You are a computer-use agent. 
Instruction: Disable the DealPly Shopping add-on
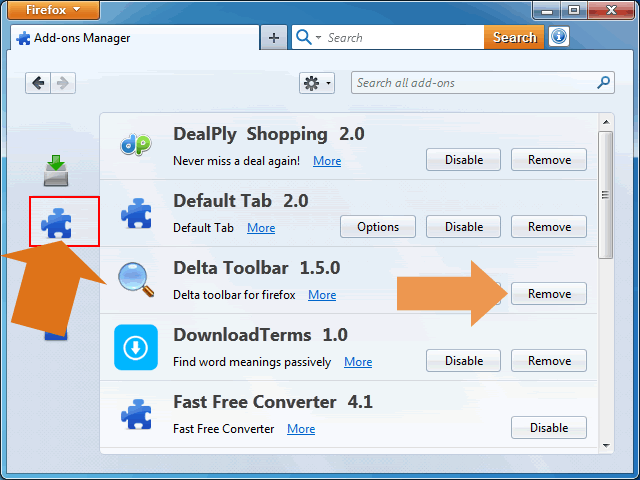(463, 160)
